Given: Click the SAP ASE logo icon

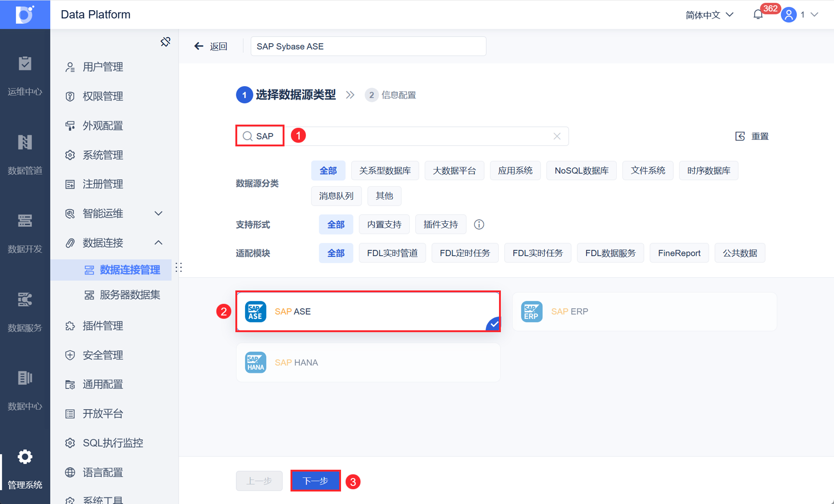Looking at the screenshot, I should (x=255, y=311).
